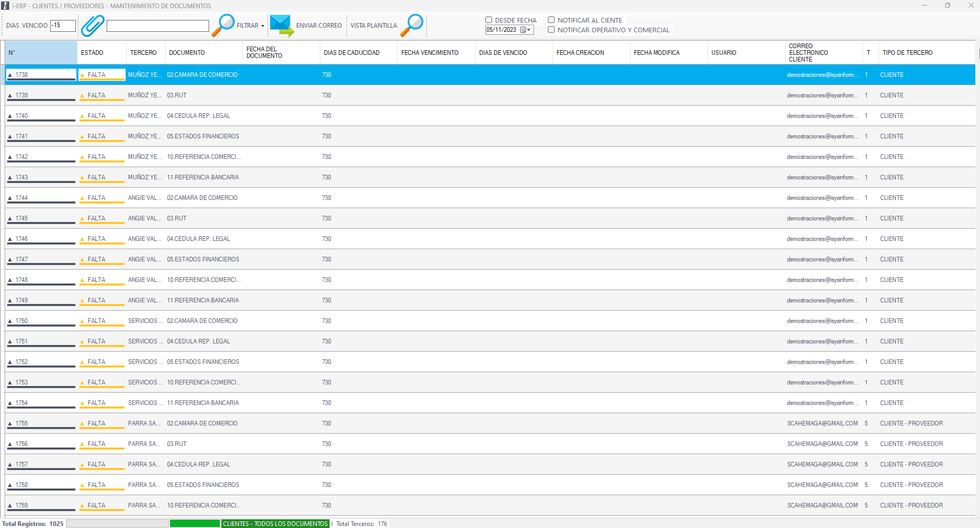Click the warning triangle in row 1739 ESTADO
The image size is (980, 528).
coord(83,96)
